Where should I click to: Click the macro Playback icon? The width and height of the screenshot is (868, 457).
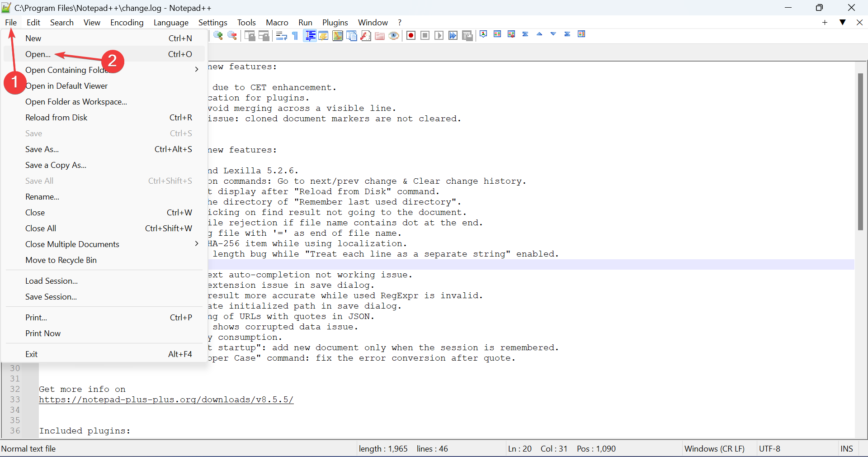[439, 36]
